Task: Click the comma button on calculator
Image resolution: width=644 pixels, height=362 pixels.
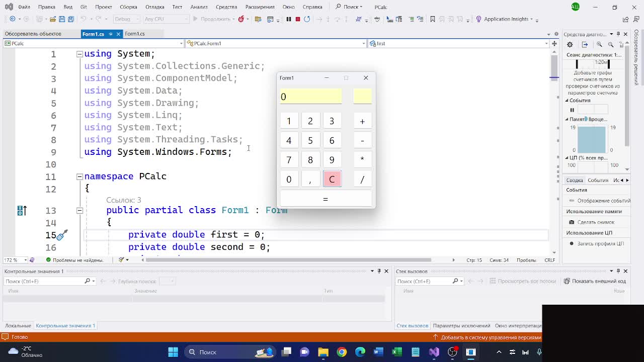Action: tap(310, 179)
